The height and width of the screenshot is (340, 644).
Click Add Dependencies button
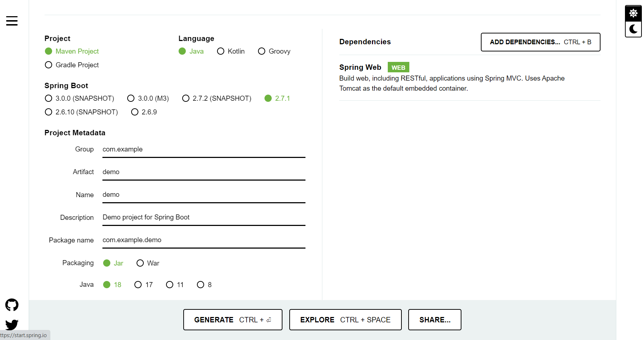point(540,42)
